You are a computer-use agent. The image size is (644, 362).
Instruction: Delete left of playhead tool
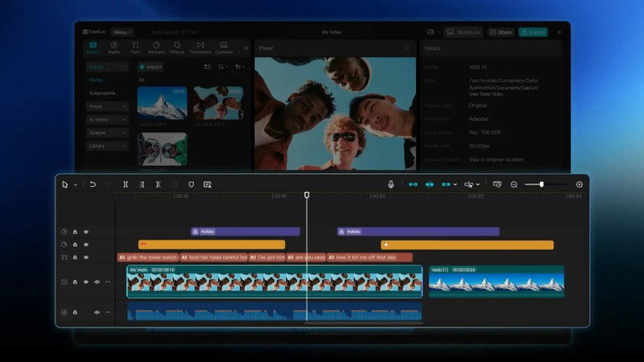tap(142, 184)
